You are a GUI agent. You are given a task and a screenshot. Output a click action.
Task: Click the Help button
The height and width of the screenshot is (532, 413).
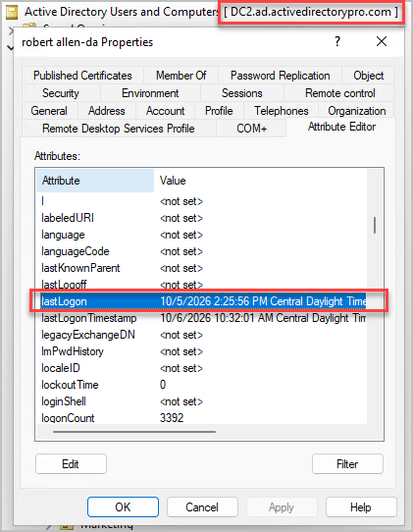pyautogui.click(x=361, y=507)
